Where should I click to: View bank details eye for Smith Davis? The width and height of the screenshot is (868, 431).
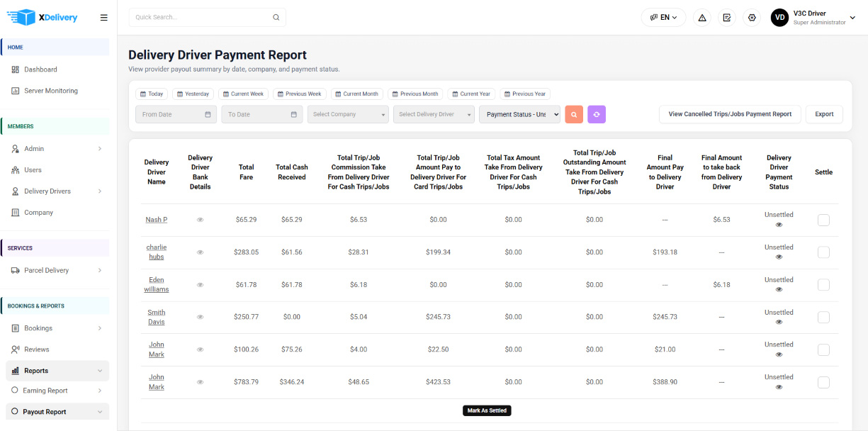pyautogui.click(x=200, y=318)
